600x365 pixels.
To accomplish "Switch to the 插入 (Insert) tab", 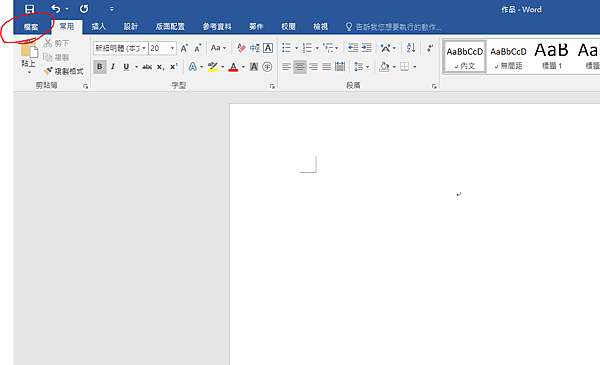I will click(x=98, y=26).
